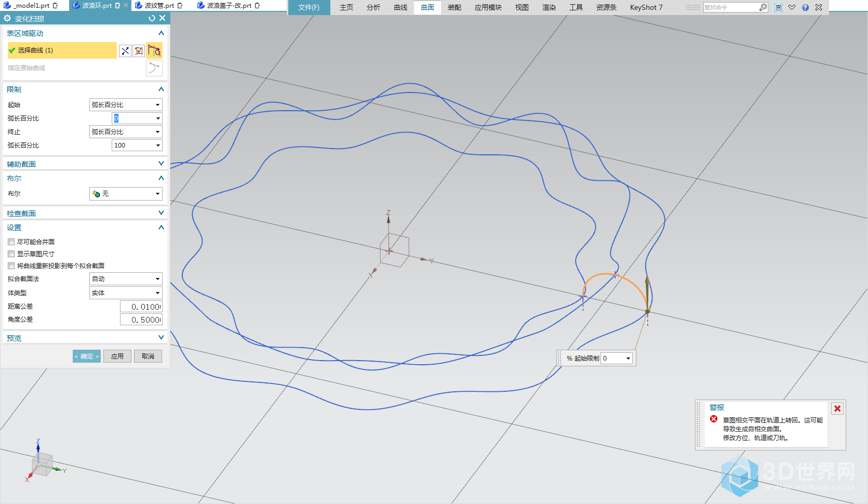Screen dimensions: 868x504
Task: Switch to the 主页 ribbon tab
Action: [346, 7]
